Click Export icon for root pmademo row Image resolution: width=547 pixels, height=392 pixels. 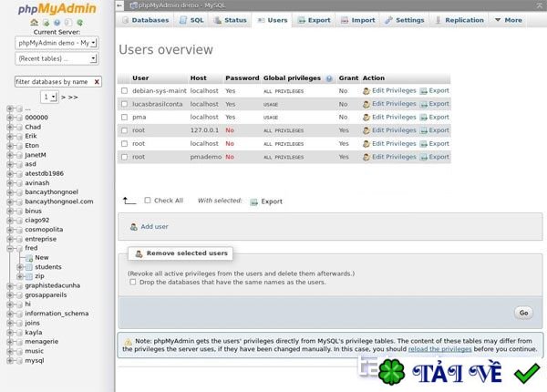(424, 158)
